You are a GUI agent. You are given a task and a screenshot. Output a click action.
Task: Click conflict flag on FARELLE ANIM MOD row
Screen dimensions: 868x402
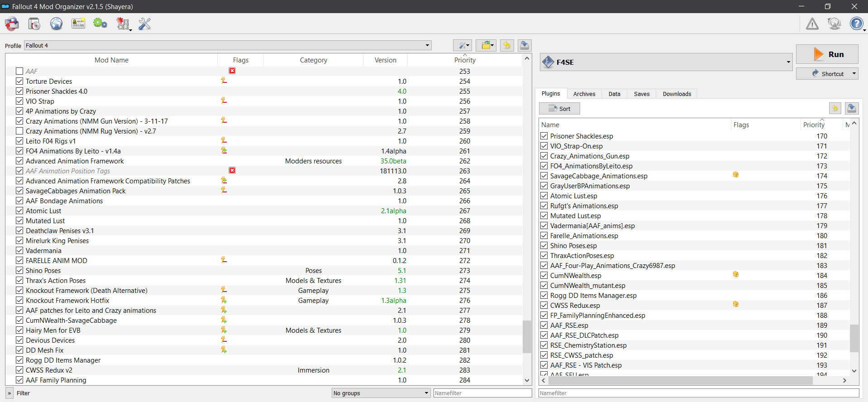click(224, 260)
